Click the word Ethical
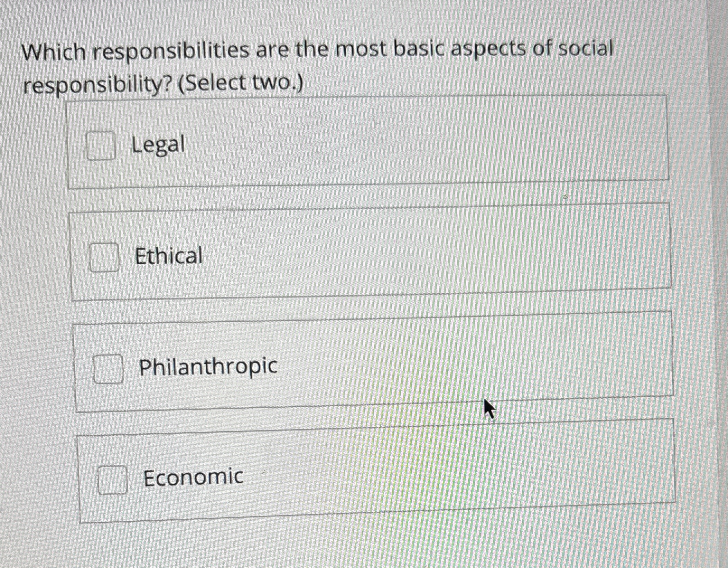The width and height of the screenshot is (728, 568). 168,256
